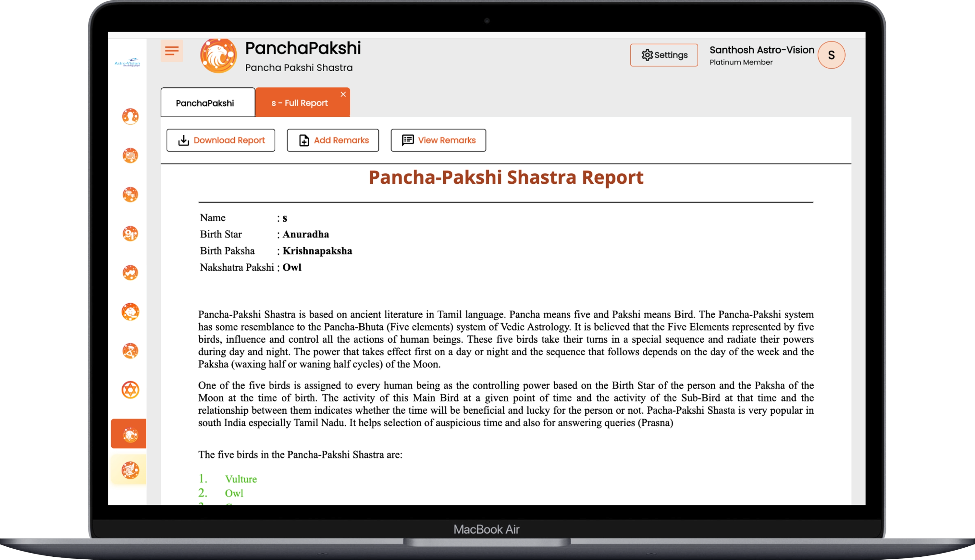
Task: Click the Birth Star value Anuradha
Action: click(306, 234)
